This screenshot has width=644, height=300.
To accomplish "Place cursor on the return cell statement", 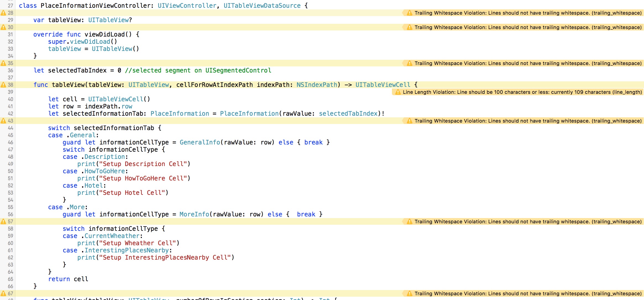I will tap(68, 279).
